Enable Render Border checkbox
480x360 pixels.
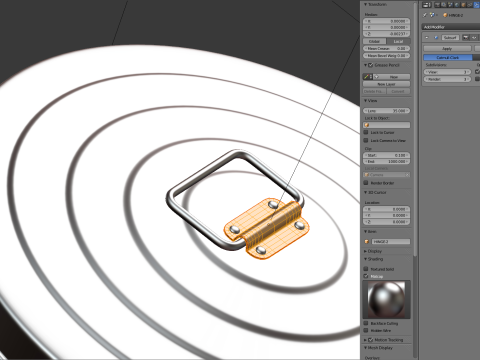[366, 183]
